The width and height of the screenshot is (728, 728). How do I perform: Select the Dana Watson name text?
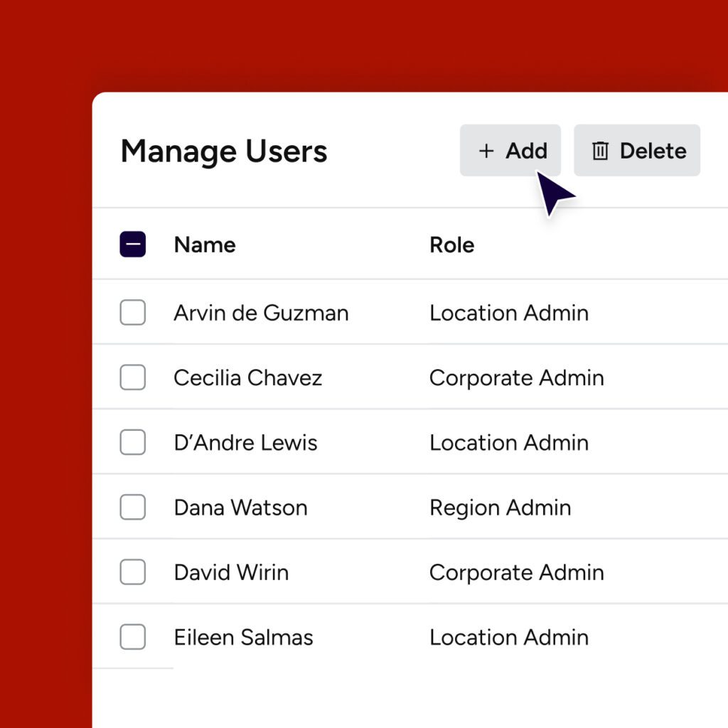tap(240, 508)
